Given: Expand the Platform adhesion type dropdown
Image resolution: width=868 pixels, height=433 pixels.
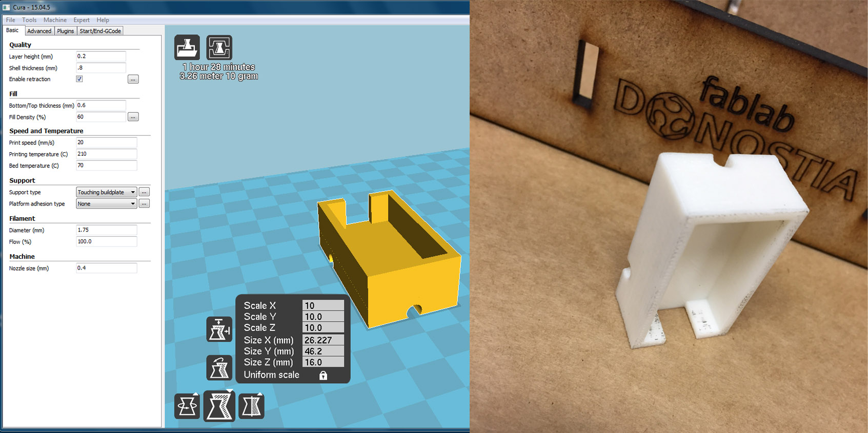Looking at the screenshot, I should coord(107,203).
